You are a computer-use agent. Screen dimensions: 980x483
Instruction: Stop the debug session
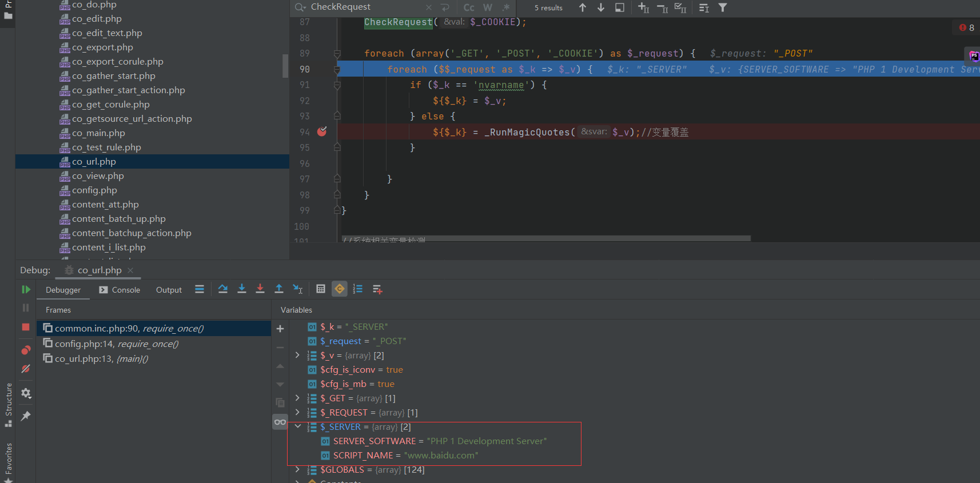tap(26, 327)
